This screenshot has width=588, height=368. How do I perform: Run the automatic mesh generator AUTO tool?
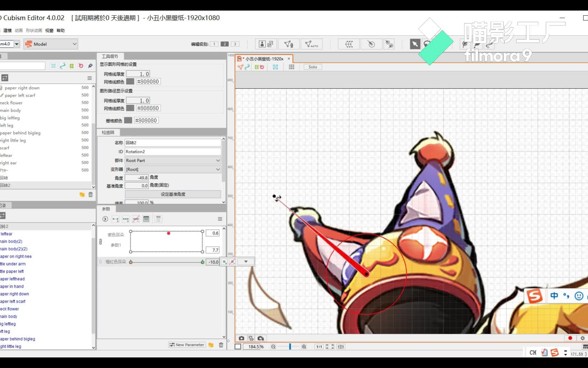(311, 44)
